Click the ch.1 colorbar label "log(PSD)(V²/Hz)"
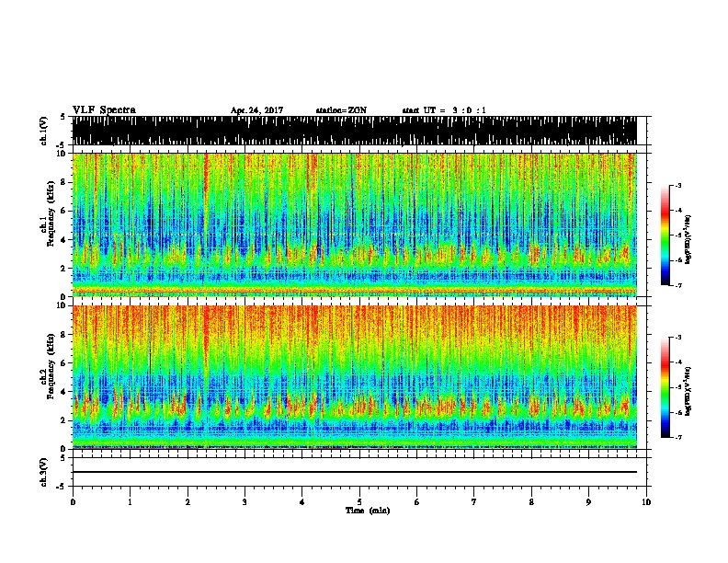 tap(688, 239)
